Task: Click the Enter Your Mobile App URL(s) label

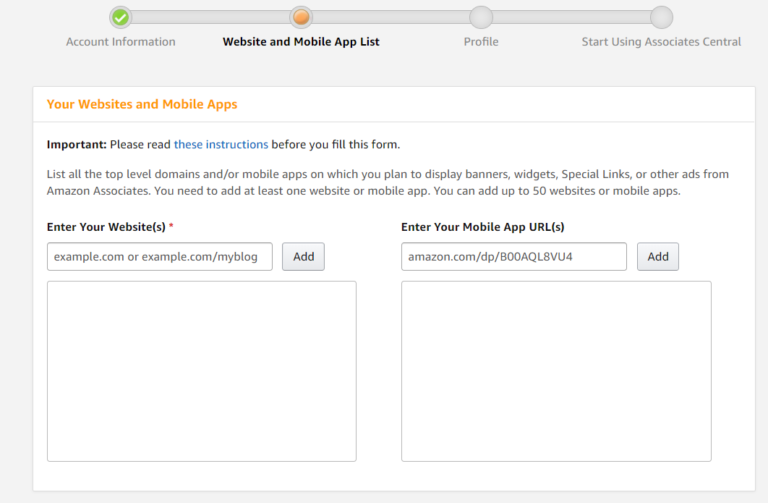Action: click(483, 227)
